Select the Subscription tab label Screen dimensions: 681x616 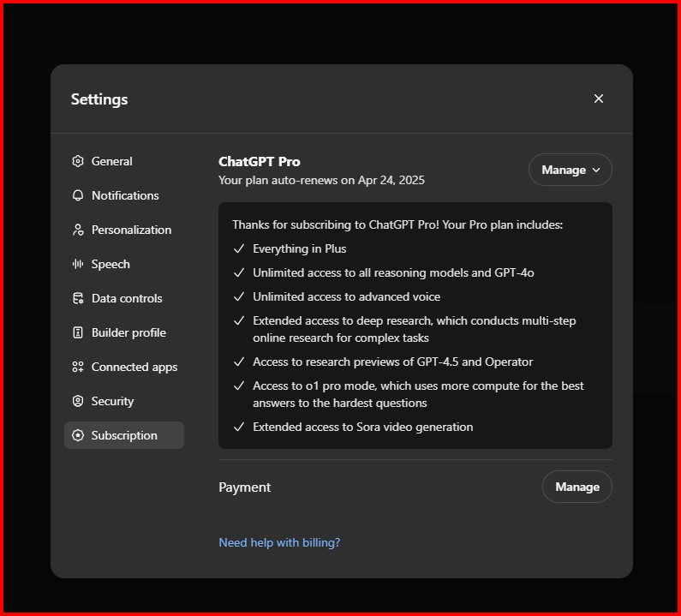124,435
